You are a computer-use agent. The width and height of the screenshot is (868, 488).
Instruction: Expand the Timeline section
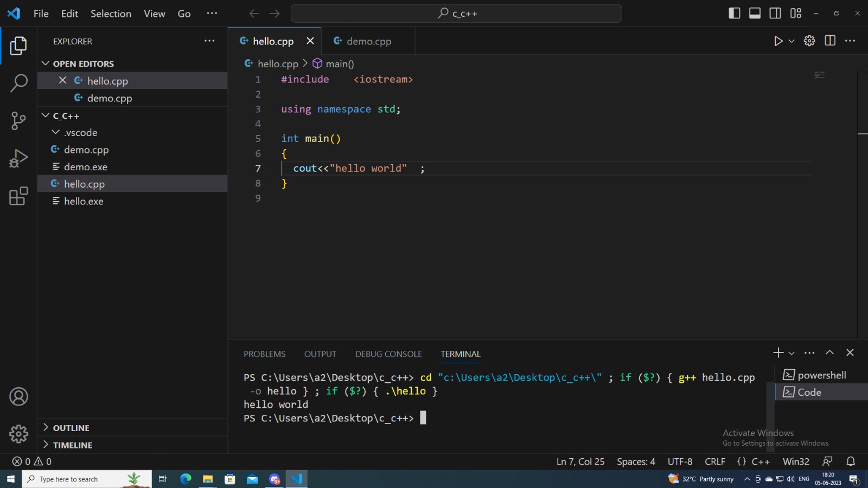click(x=132, y=445)
